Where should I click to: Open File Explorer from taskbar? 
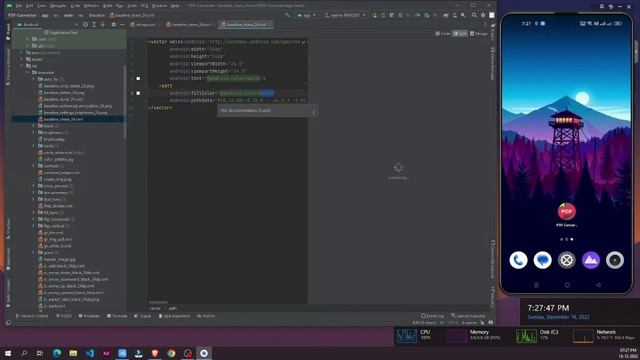tap(73, 353)
